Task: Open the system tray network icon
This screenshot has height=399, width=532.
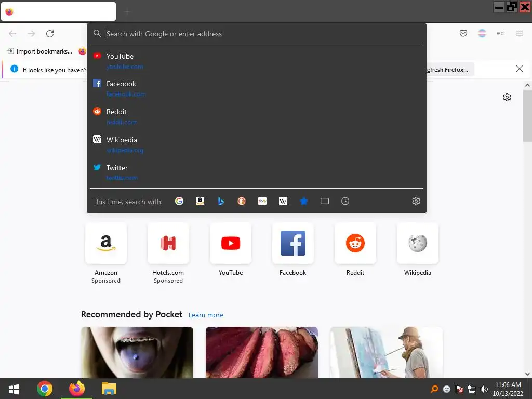Action: pyautogui.click(x=472, y=389)
